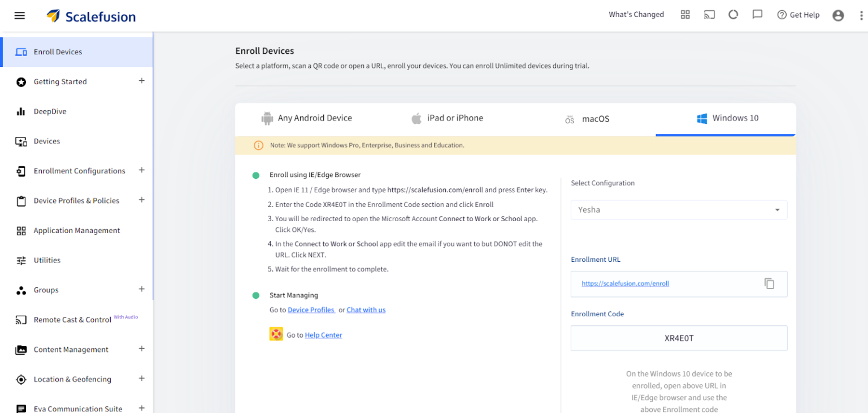
Task: Follow the Device Profiles link
Action: pyautogui.click(x=311, y=310)
